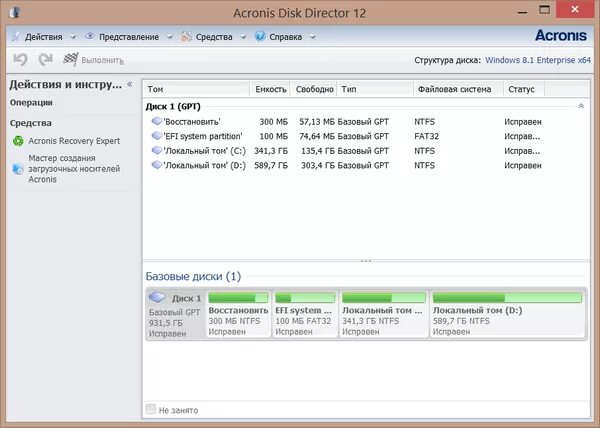Click the Не занято legend color box
The width and height of the screenshot is (600, 428).
pos(151,410)
